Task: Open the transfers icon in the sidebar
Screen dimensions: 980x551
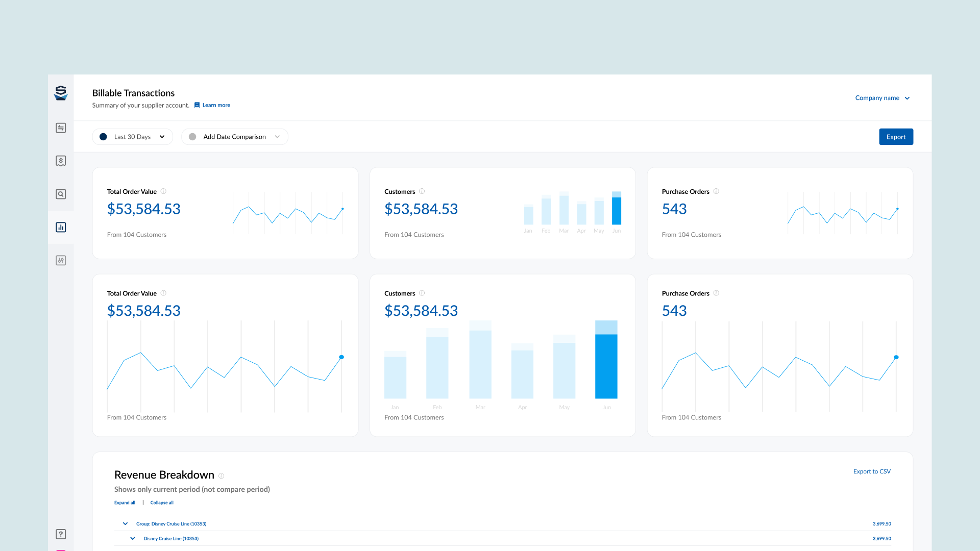Action: click(x=61, y=128)
